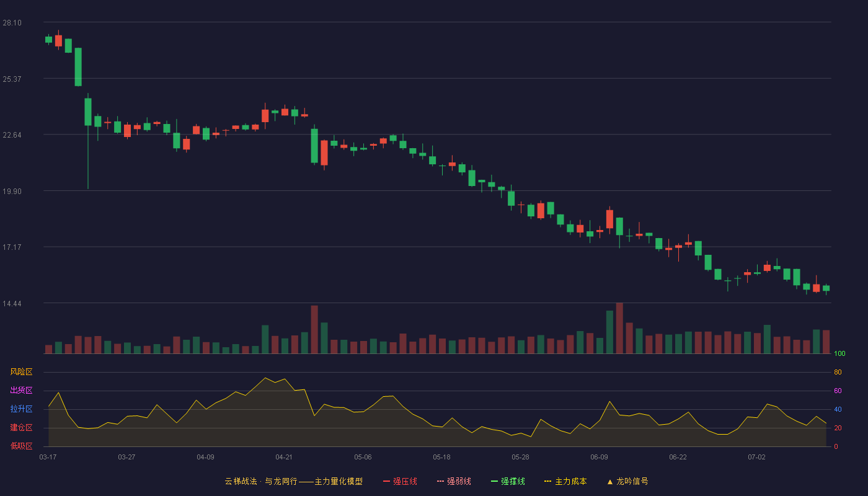Toggle the 主力成本 legend series
Screen dimensions: 868x496
[x=565, y=481]
